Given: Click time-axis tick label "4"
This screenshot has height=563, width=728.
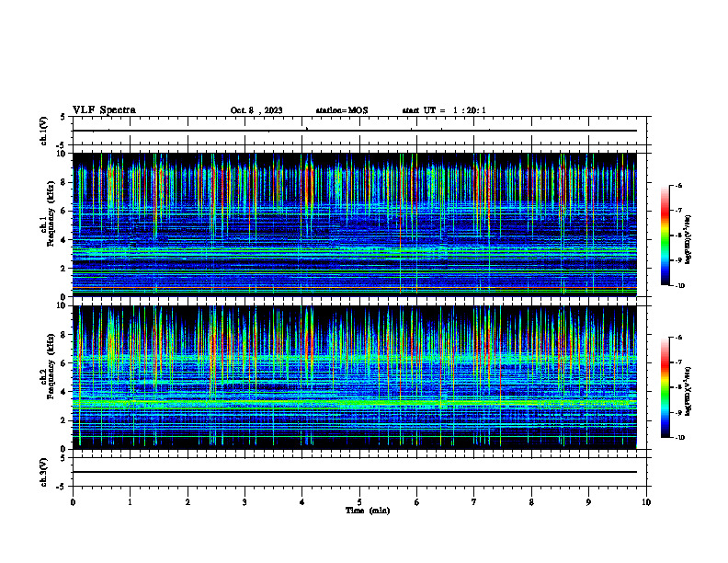Looking at the screenshot, I should click(301, 502).
